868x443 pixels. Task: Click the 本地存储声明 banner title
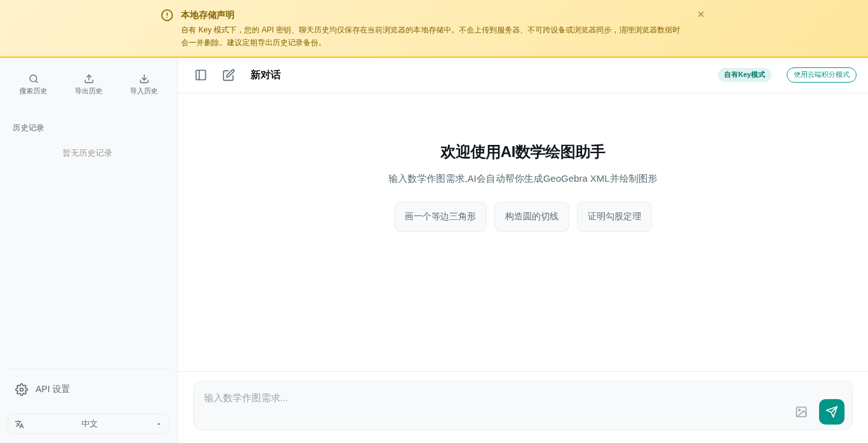pyautogui.click(x=208, y=15)
